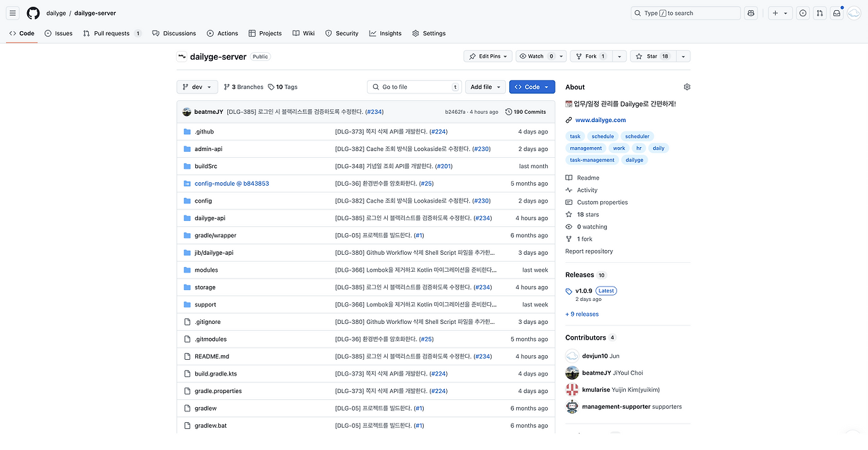Image resolution: width=868 pixels, height=450 pixels.
Task: Click the README.md file icon
Action: pos(188,356)
